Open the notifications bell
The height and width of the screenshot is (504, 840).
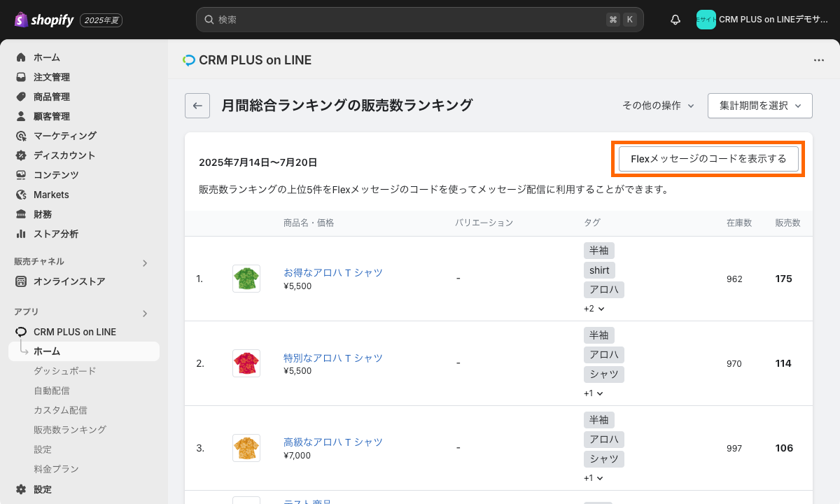675,20
